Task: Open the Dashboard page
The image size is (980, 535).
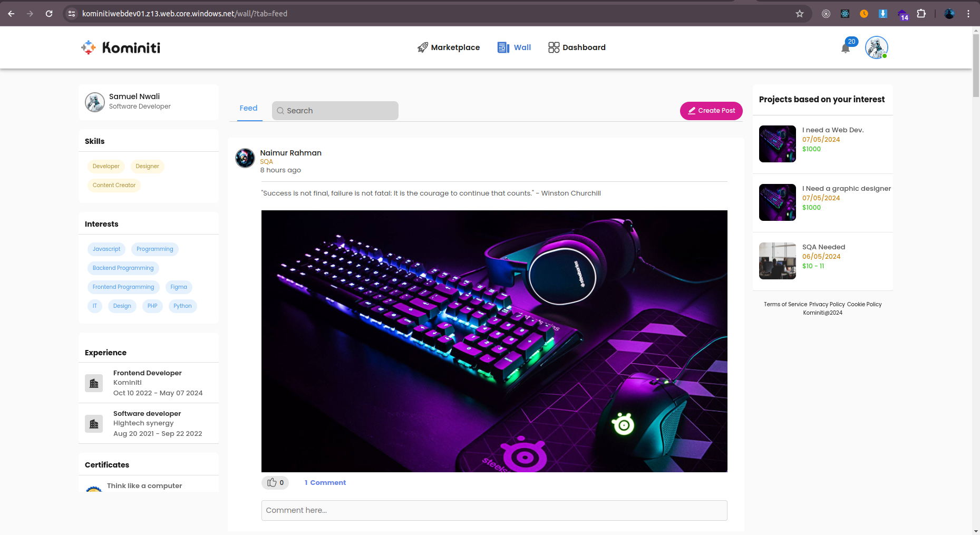Action: pyautogui.click(x=577, y=47)
